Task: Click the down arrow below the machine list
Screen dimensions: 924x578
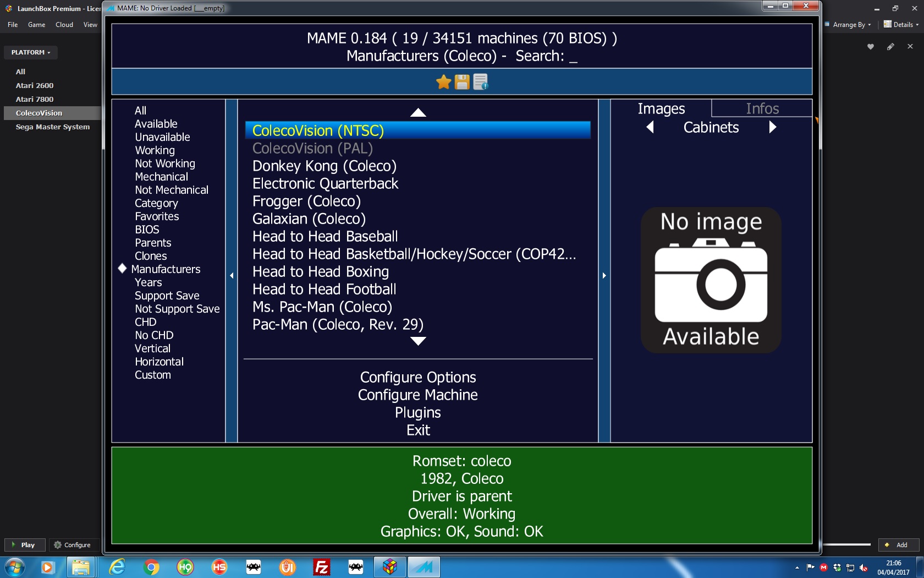Action: click(418, 341)
